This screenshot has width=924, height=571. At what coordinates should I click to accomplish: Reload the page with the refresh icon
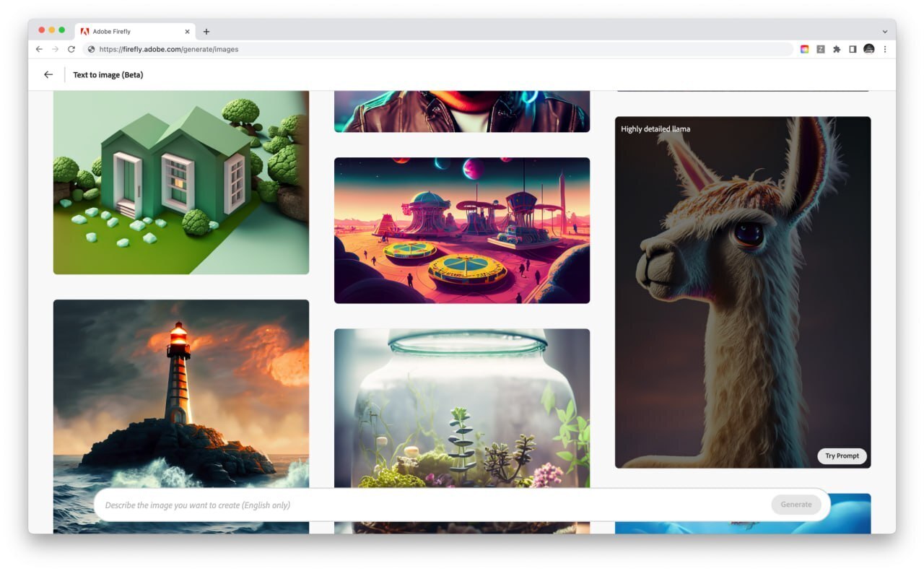click(x=71, y=49)
